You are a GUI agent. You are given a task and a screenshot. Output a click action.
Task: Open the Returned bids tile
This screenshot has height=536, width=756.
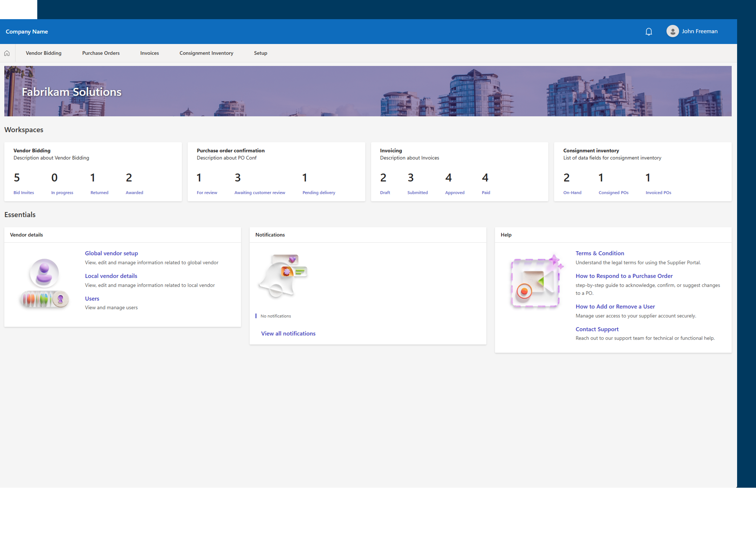click(x=99, y=183)
